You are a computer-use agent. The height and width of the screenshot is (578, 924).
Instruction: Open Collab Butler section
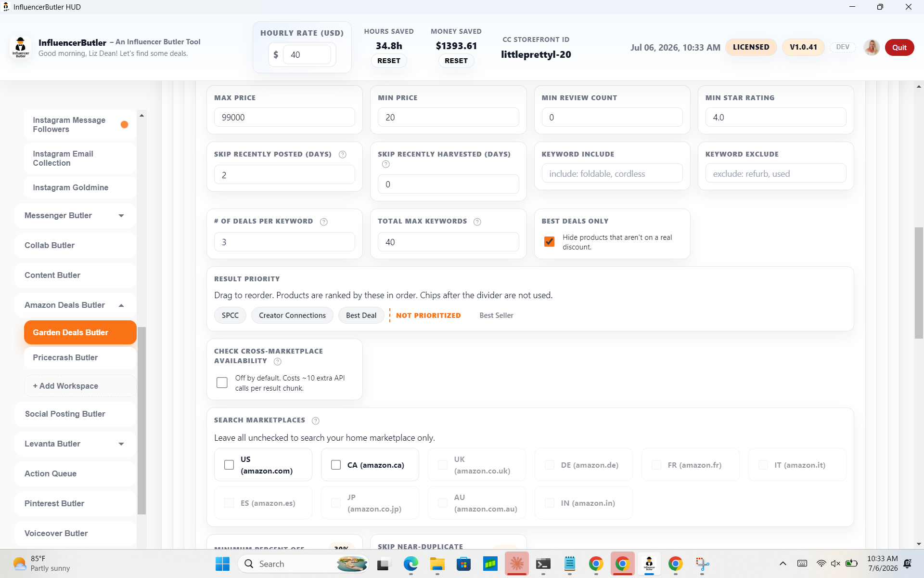point(76,246)
